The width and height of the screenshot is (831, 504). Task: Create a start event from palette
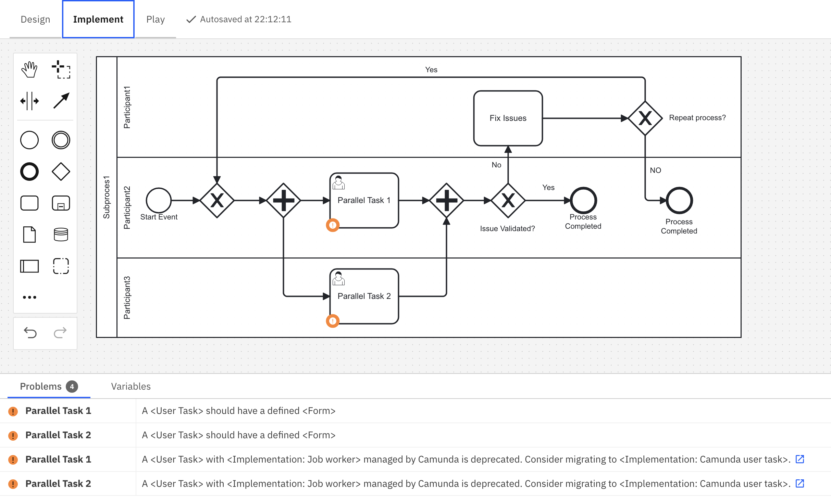pyautogui.click(x=29, y=140)
